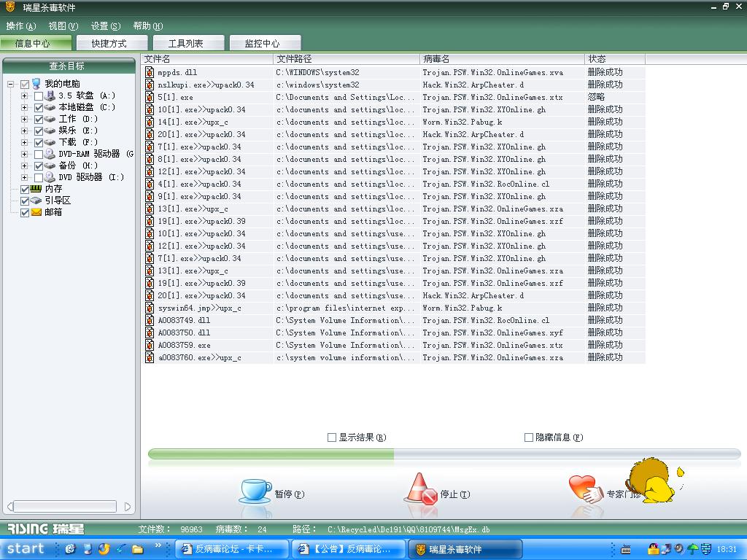Expand the 工作 D: drive node
Viewport: 747px width, 560px height.
(24, 119)
